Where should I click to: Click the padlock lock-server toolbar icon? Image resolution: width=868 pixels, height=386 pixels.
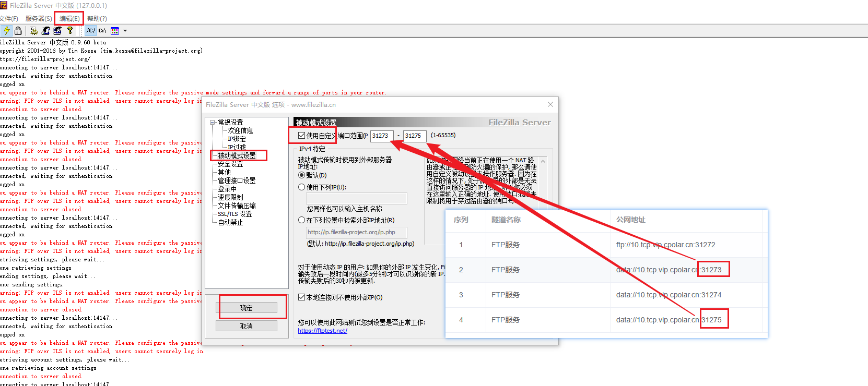[x=18, y=31]
